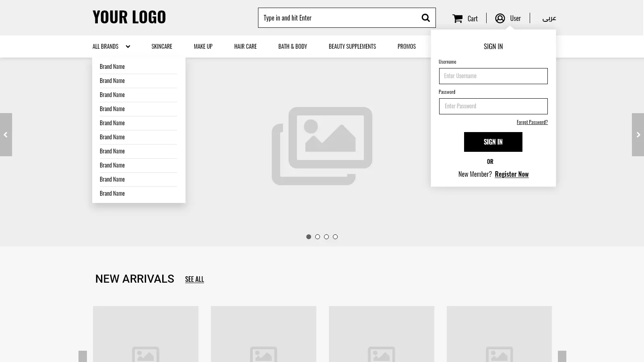Switch language to Arabic
Viewport: 644px width, 362px height.
click(x=549, y=18)
